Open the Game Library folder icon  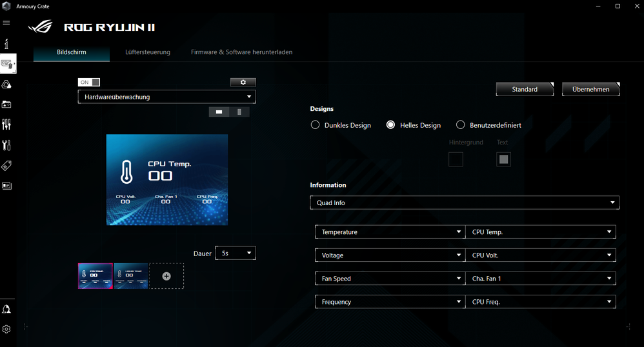[x=6, y=104]
